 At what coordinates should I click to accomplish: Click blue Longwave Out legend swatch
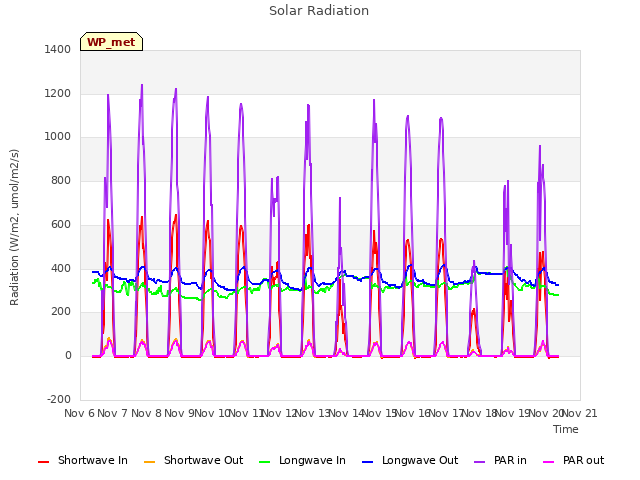tap(367, 462)
